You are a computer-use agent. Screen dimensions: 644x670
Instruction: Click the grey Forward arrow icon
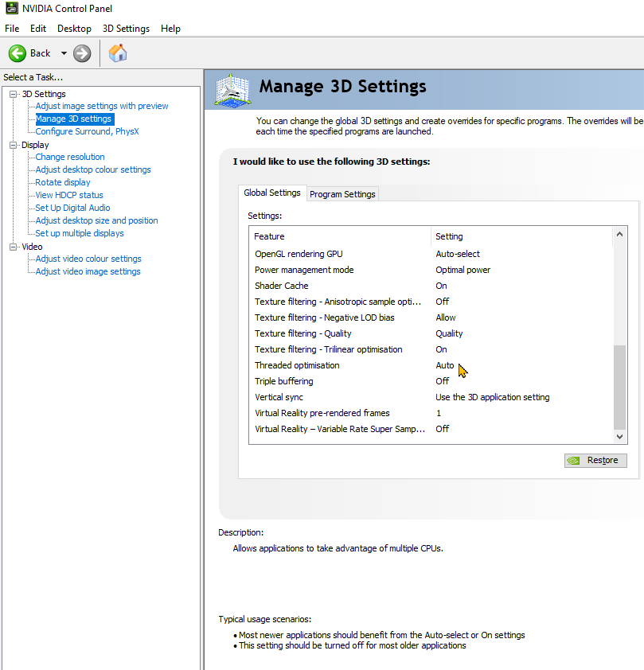(x=82, y=53)
